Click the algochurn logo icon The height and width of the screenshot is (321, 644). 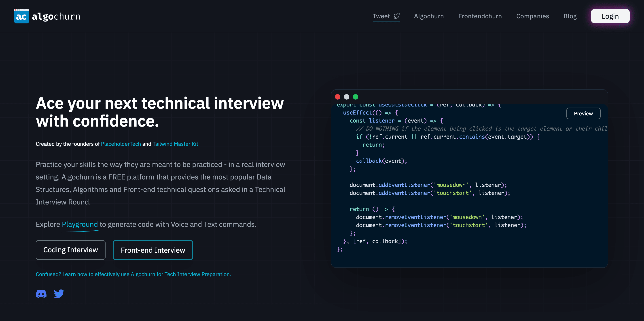tap(21, 16)
